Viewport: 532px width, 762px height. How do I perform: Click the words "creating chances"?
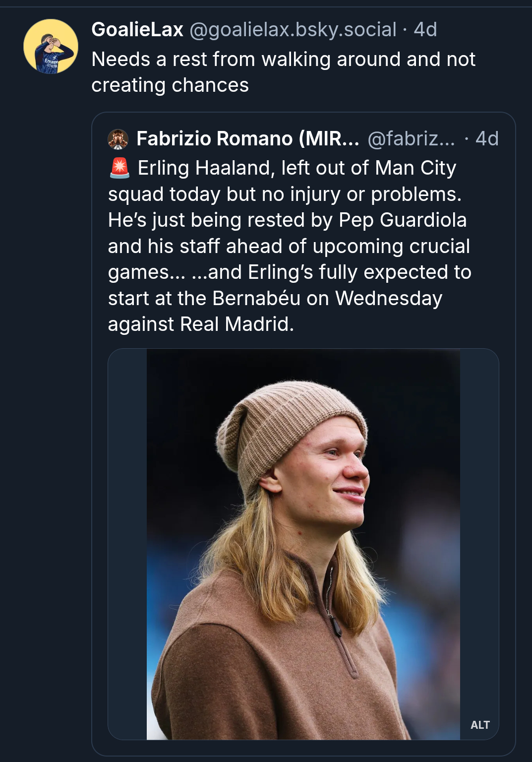(170, 85)
